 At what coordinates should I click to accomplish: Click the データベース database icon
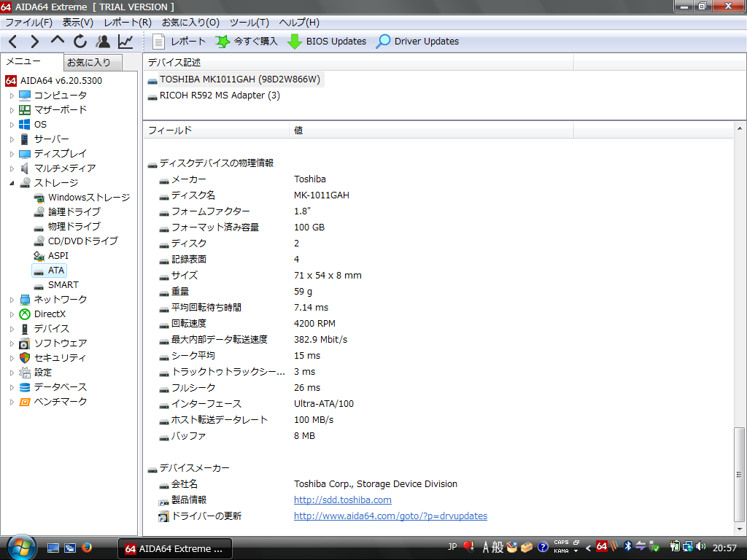pos(25,387)
